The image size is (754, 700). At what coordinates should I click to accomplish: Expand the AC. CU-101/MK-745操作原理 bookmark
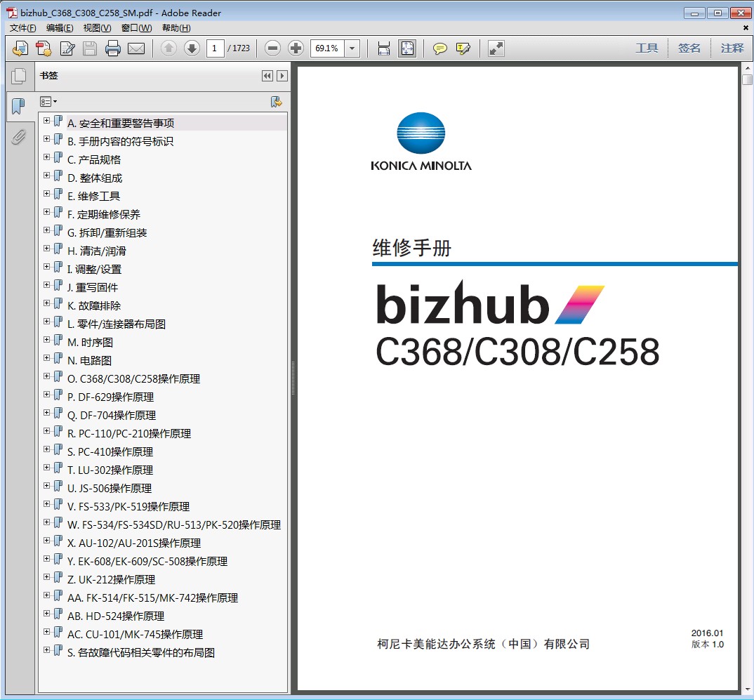tap(46, 632)
